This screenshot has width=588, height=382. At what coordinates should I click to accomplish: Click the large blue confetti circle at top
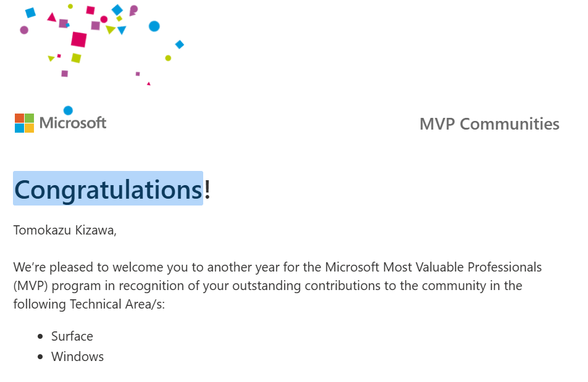pyautogui.click(x=154, y=26)
